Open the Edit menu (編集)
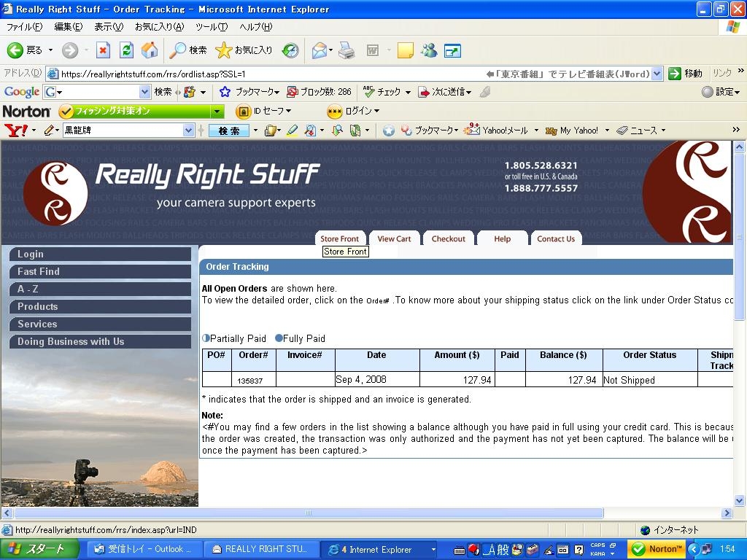This screenshot has width=747, height=560. (68, 27)
